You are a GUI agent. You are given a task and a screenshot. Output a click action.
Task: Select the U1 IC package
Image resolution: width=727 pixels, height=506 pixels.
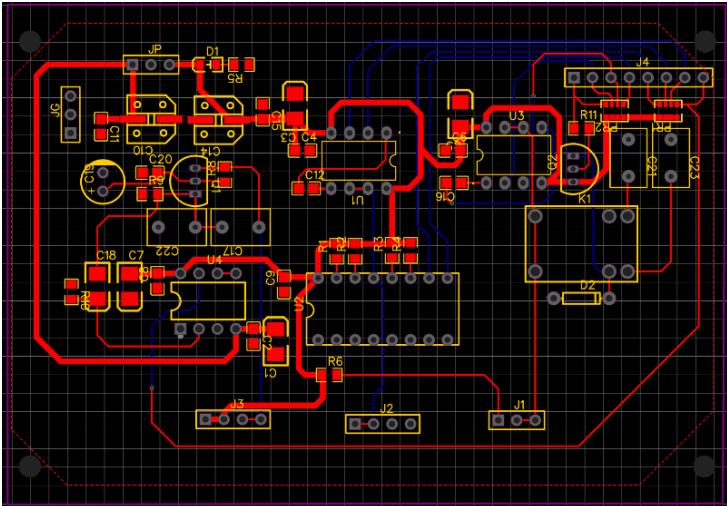point(359,160)
